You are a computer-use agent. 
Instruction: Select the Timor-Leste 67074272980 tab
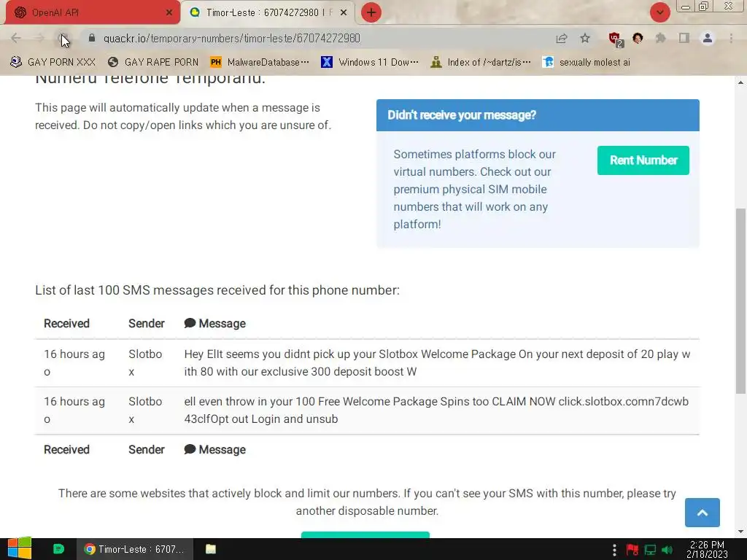click(x=267, y=12)
